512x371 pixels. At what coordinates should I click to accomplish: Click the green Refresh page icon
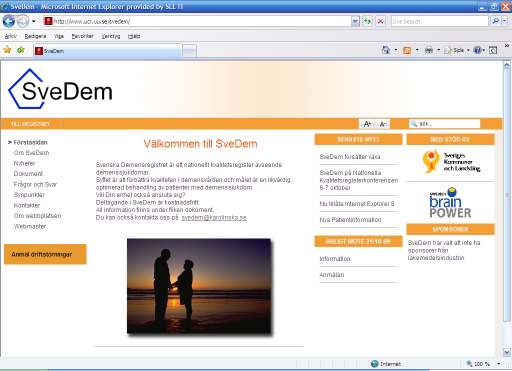tap(367, 22)
